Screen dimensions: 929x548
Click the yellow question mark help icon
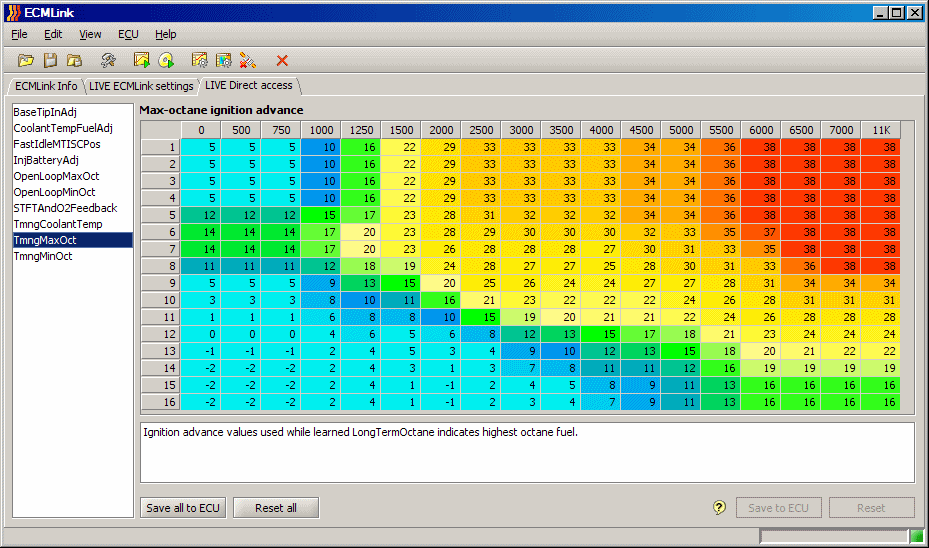[719, 508]
